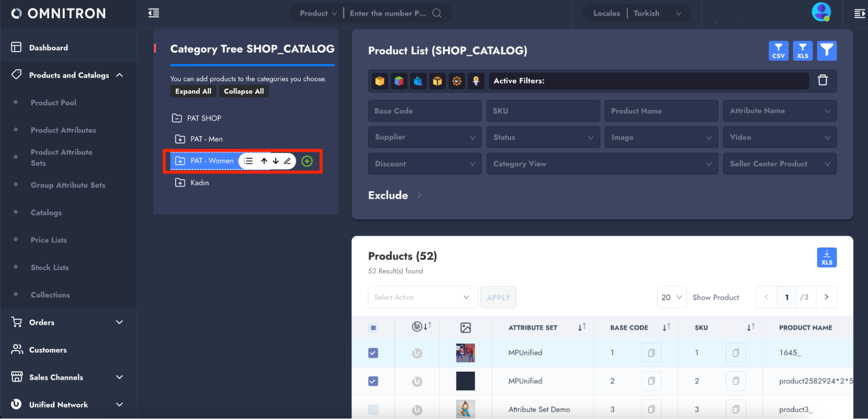868x419 pixels.
Task: Click the edit pencil icon for PAT - Women
Action: click(x=287, y=161)
